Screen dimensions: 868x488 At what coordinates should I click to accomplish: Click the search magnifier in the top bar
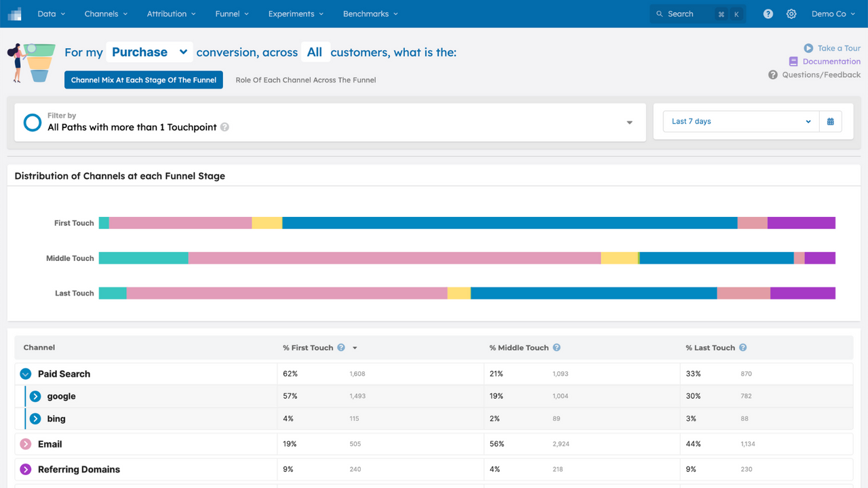point(659,14)
